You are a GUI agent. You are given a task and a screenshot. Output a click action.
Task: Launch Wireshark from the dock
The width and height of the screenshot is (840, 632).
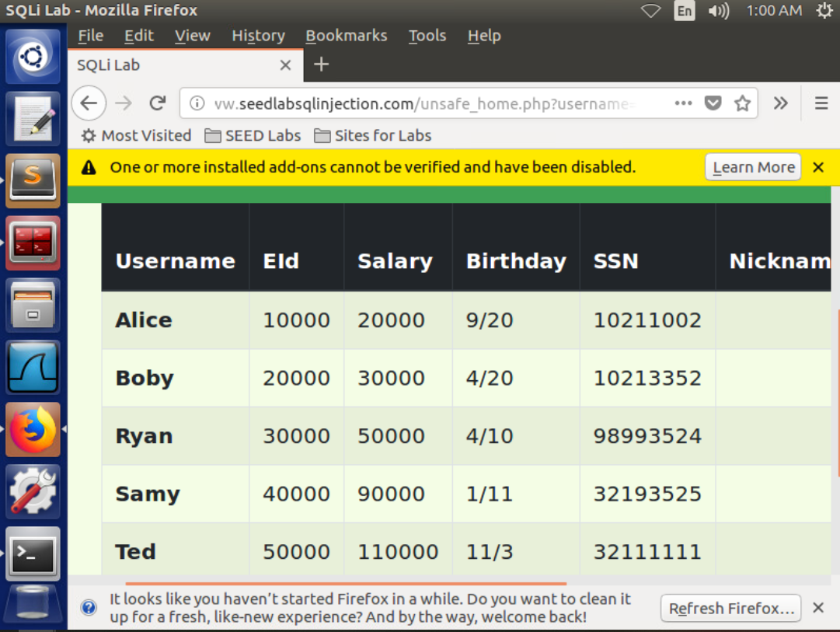[33, 368]
